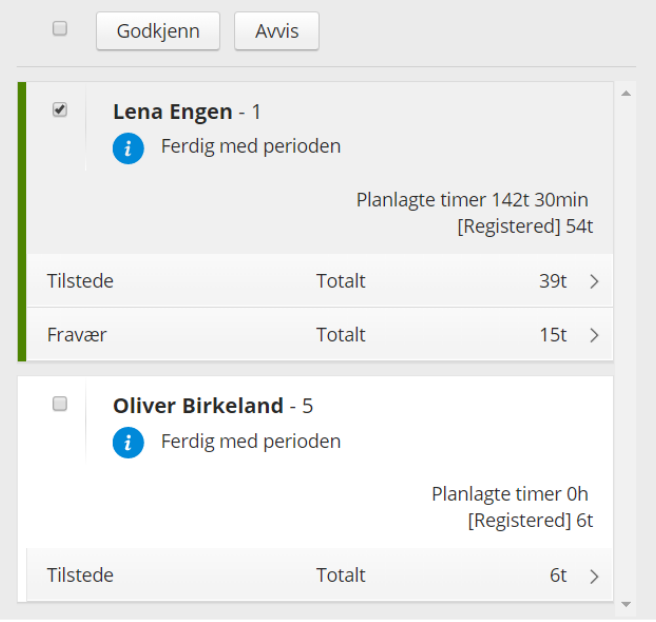Expand Oliver Birkeland's Tilstede 6t chevron
The image size is (656, 622).
594,576
